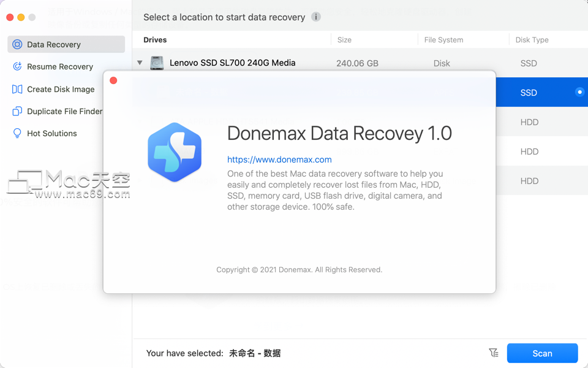Click the File System column header
588x368 pixels.
pos(443,40)
